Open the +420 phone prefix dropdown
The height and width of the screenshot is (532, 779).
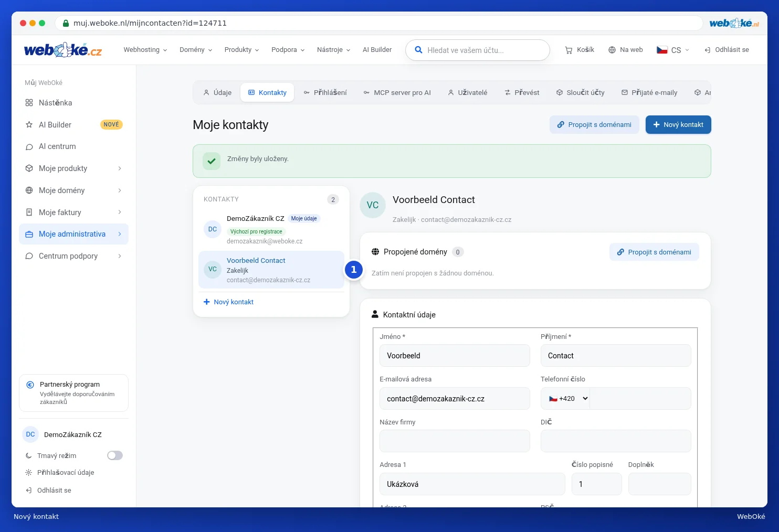point(565,399)
